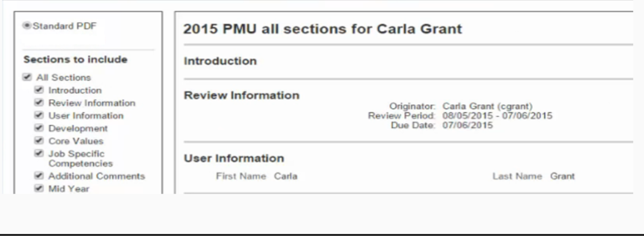Viewport: 644px width, 237px height.
Task: Toggle the Introduction section checkbox
Action: (39, 90)
